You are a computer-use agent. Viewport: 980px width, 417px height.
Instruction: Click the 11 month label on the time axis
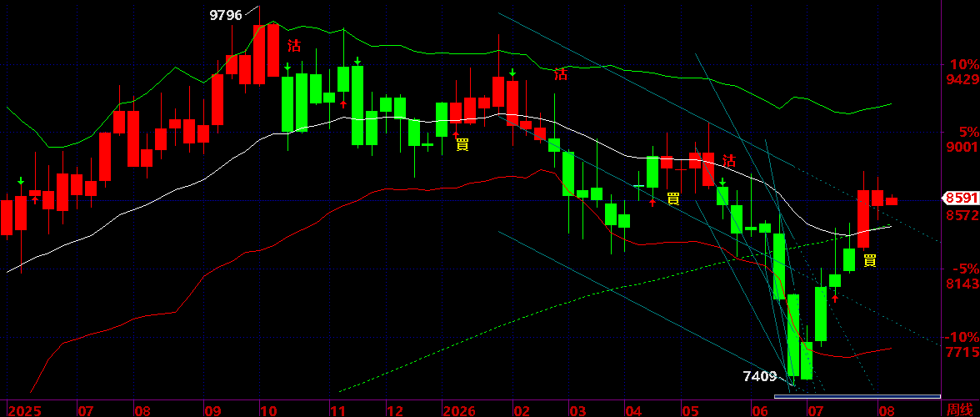[337, 410]
